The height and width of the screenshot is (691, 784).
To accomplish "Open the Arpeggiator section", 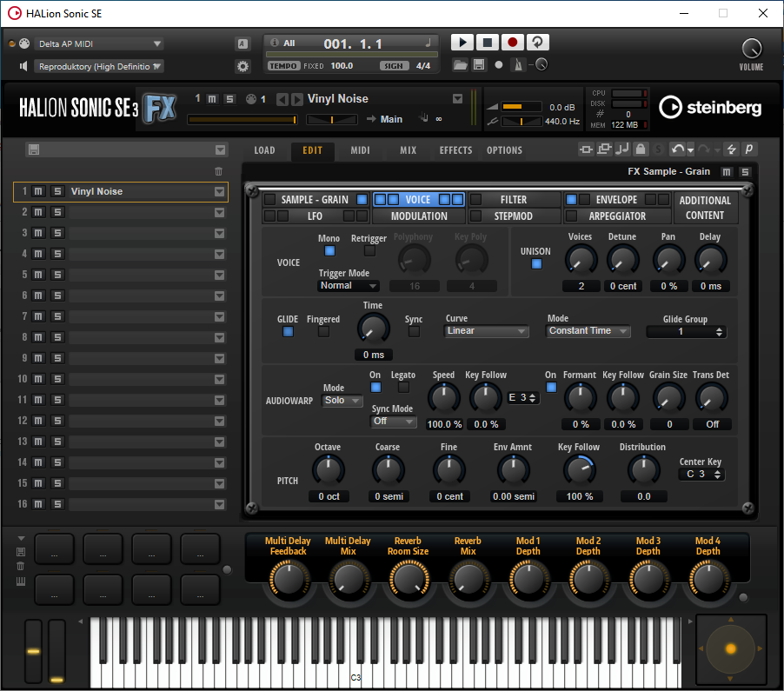I will (617, 216).
